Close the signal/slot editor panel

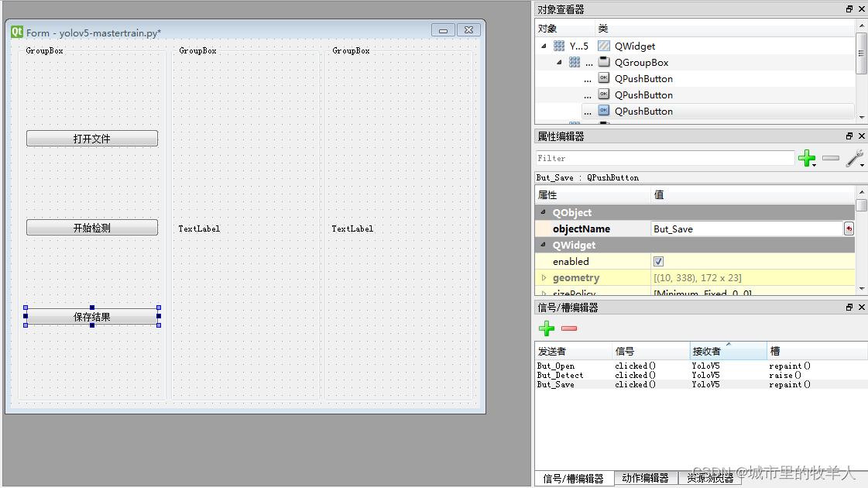[x=861, y=307]
